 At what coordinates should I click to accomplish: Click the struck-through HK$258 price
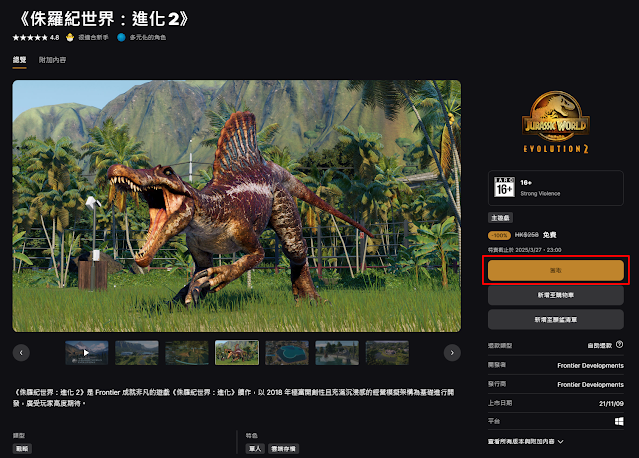coord(526,235)
